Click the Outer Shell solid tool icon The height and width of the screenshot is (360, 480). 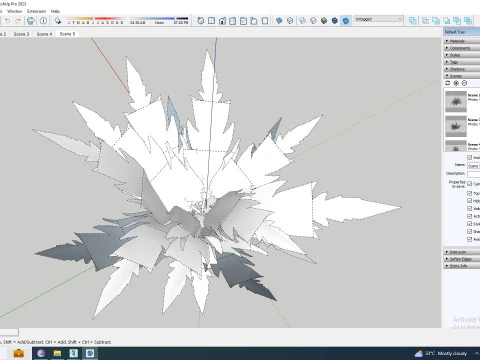point(413,21)
